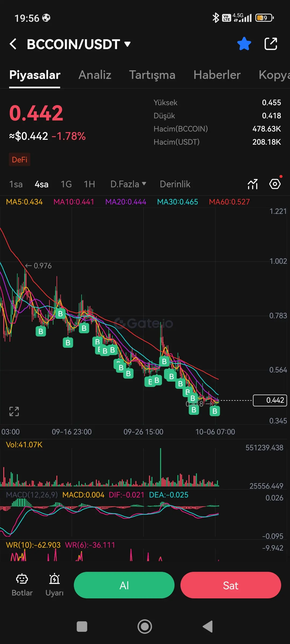The width and height of the screenshot is (290, 644).
Task: Open Derinlik depth view
Action: pos(175,184)
